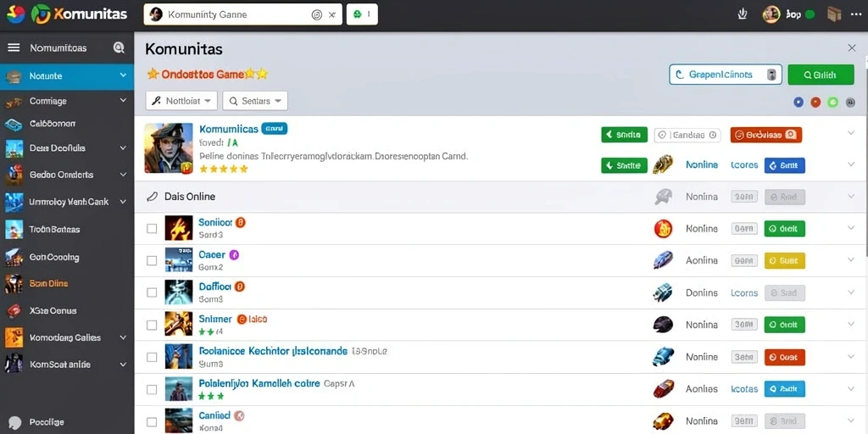The image size is (868, 434).
Task: Open the Nottloiat dropdown filter
Action: (x=181, y=102)
